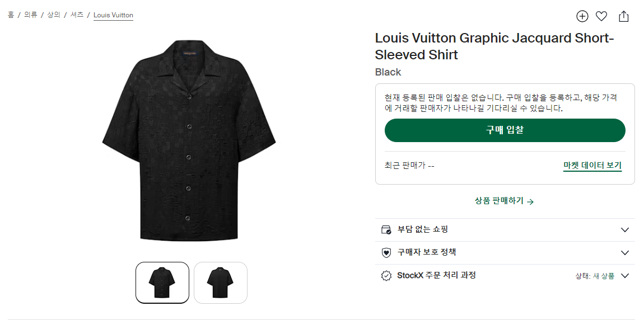Click the main black shirt product image
The height and width of the screenshot is (320, 644).
[x=189, y=140]
